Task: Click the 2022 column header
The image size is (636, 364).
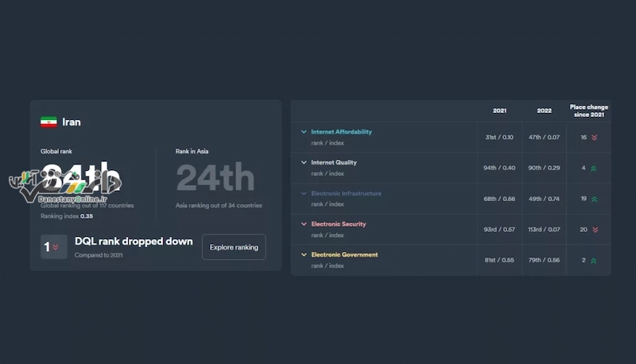Action: 544,110
